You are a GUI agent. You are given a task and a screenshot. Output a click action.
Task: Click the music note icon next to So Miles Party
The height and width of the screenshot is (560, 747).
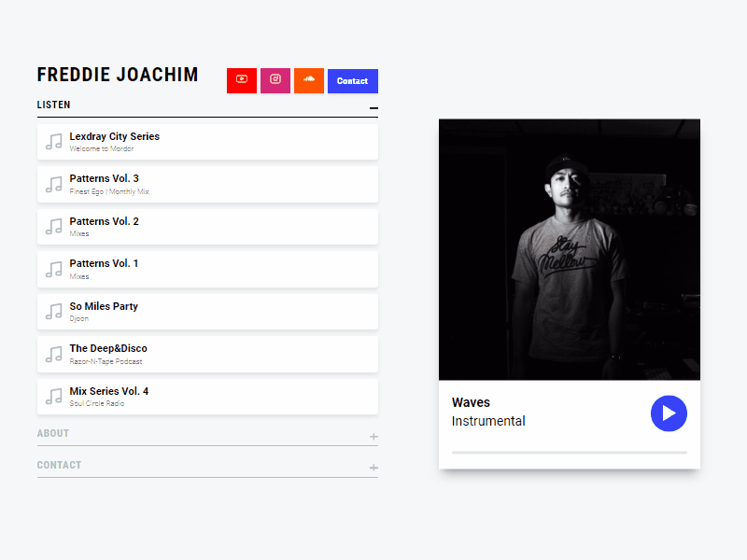53,311
